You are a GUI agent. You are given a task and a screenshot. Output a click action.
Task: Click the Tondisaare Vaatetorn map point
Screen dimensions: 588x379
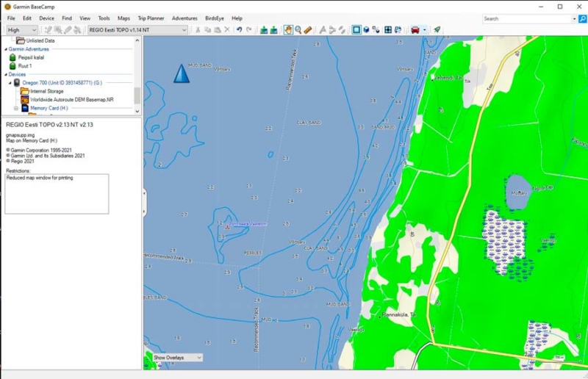[x=227, y=227]
